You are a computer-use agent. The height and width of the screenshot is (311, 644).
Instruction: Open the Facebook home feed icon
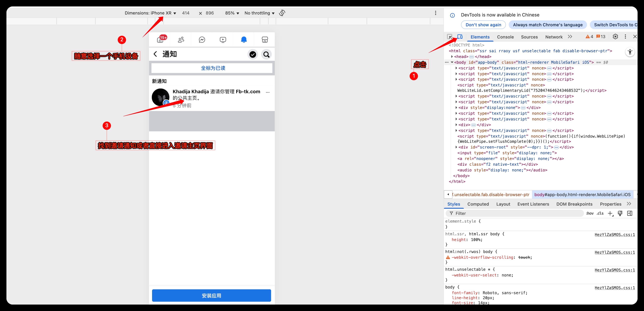click(160, 40)
